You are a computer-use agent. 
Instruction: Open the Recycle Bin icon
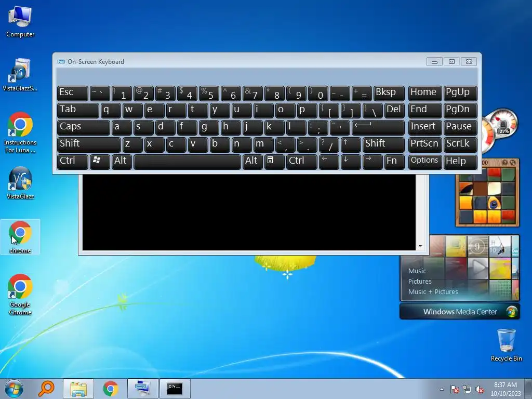[506, 345]
